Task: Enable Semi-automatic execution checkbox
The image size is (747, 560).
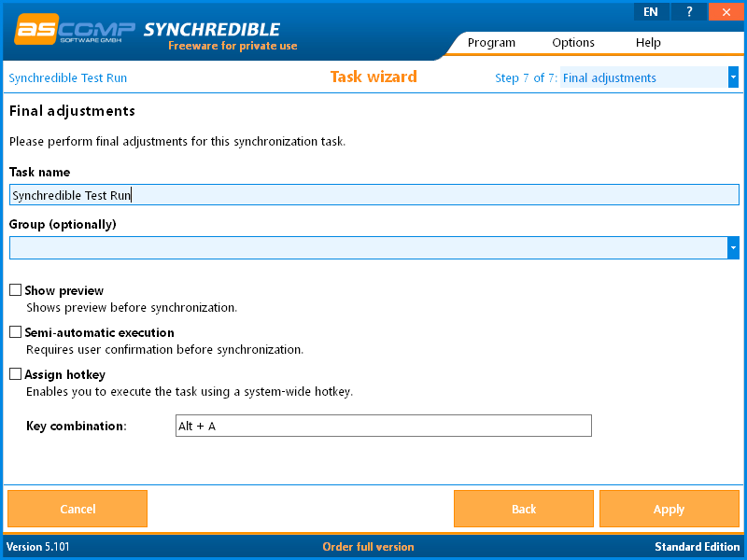Action: [x=16, y=332]
